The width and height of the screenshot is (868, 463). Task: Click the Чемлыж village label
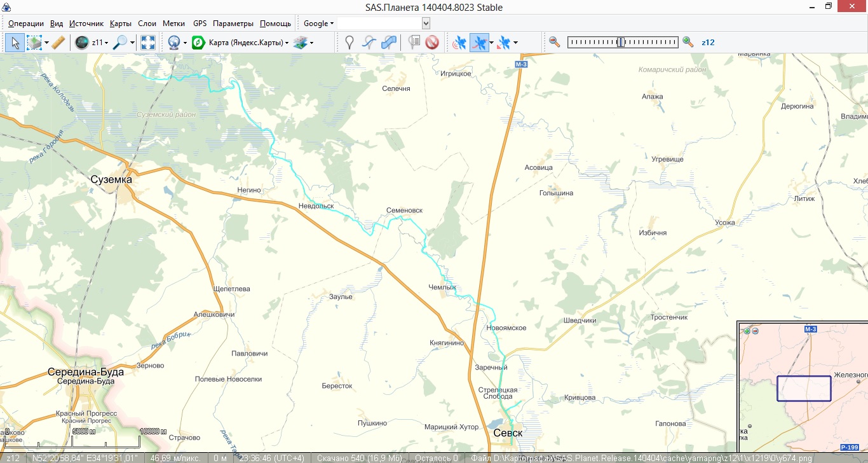point(442,287)
